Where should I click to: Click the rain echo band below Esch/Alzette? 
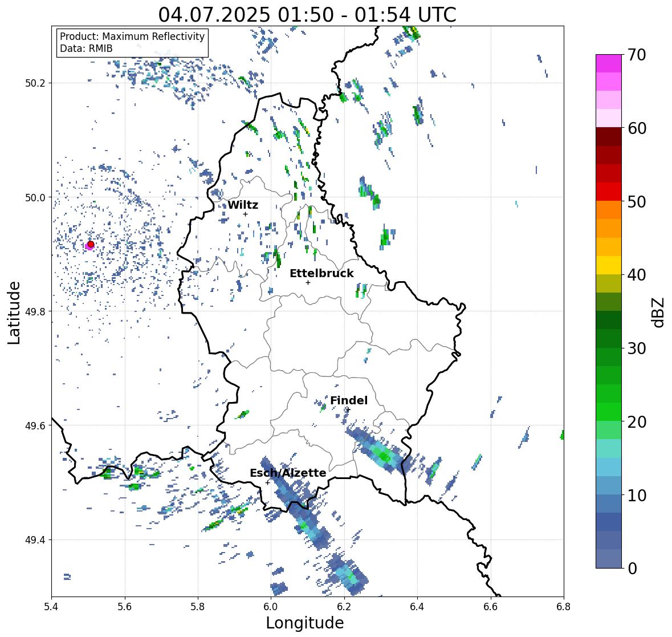tap(296, 502)
